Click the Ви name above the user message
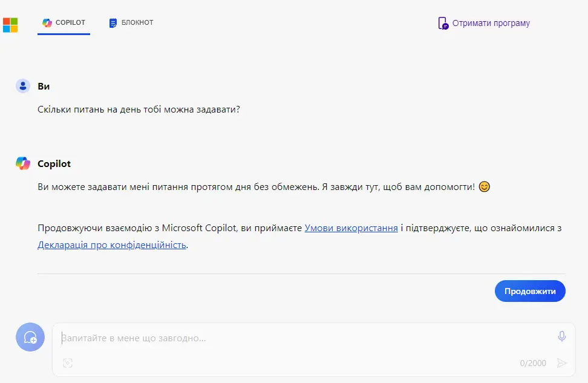This screenshot has width=588, height=383. click(x=44, y=87)
